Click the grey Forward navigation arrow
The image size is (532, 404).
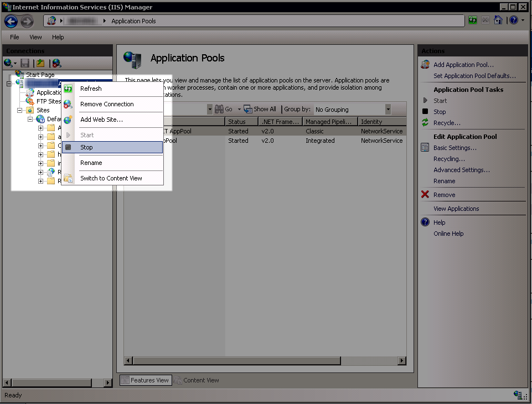pos(27,22)
